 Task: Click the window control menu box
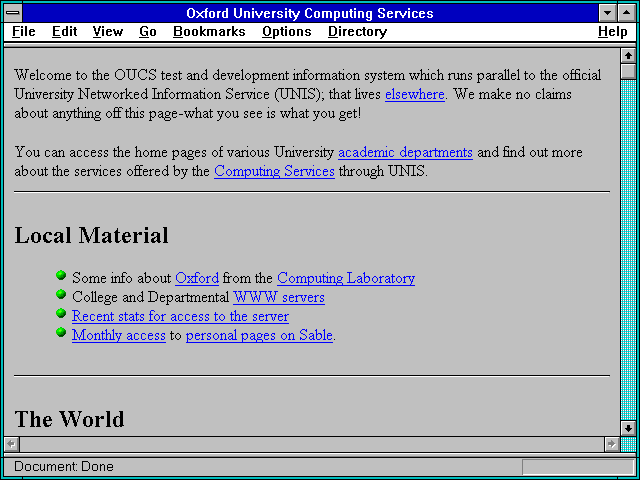(x=13, y=13)
